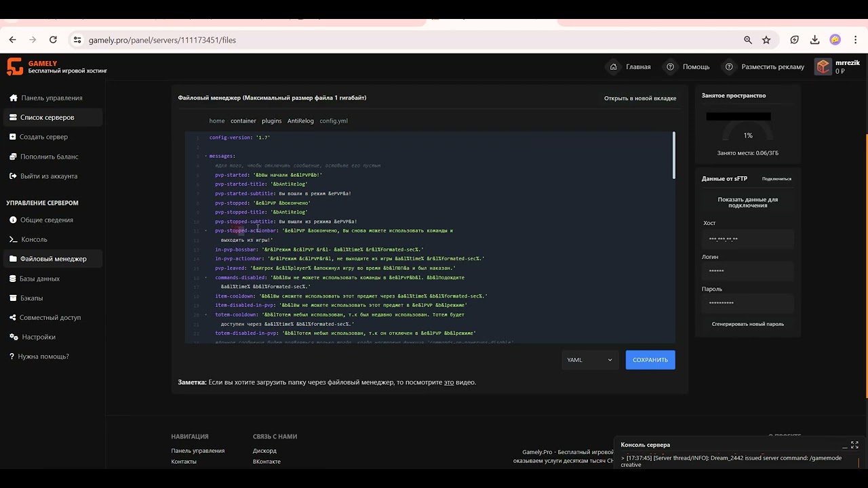The height and width of the screenshot is (488, 868).
Task: Navigate to AntiRelog breadcrumb
Action: click(300, 121)
